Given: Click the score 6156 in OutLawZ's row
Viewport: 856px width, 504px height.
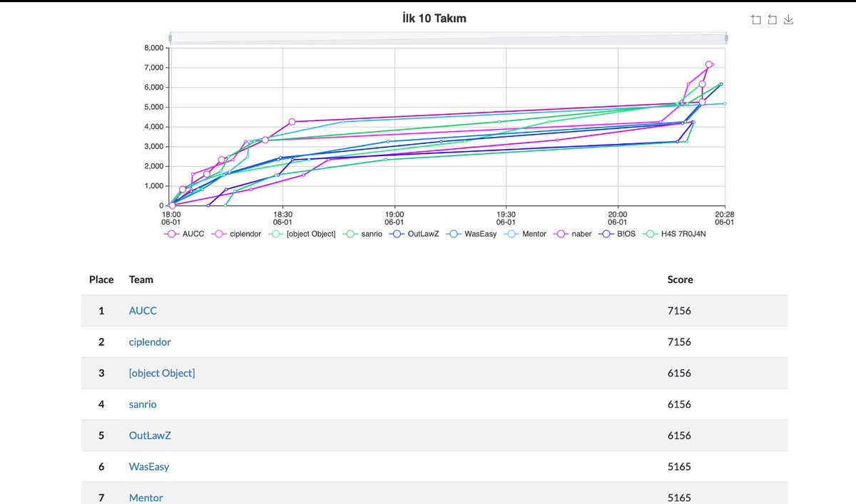Looking at the screenshot, I should (x=679, y=436).
